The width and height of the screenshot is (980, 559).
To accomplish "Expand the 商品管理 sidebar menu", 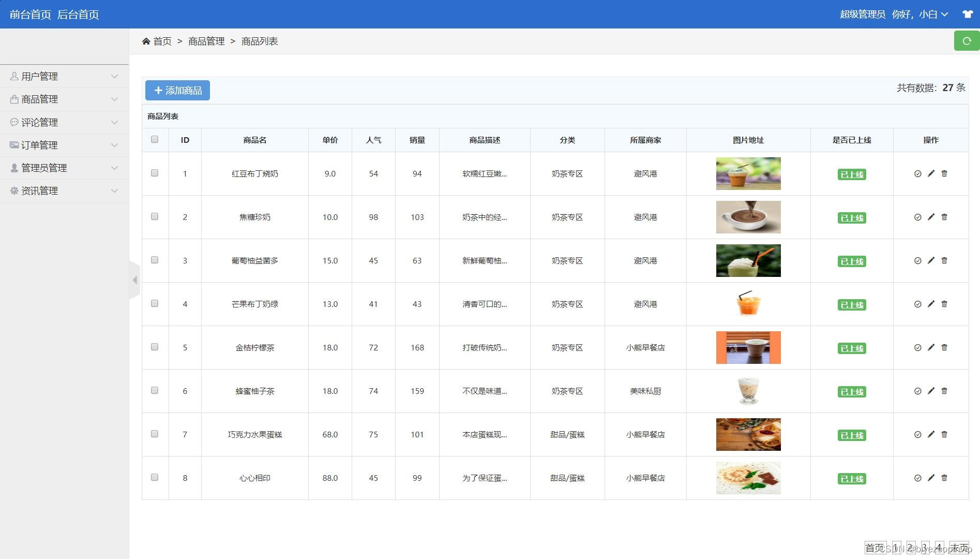I will [x=64, y=99].
